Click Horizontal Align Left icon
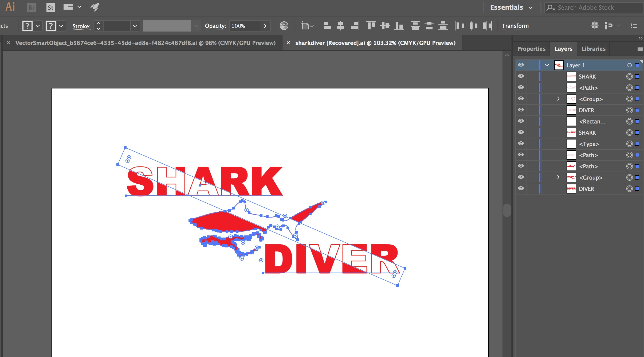Screen dimensions: 644x357 pyautogui.click(x=326, y=26)
